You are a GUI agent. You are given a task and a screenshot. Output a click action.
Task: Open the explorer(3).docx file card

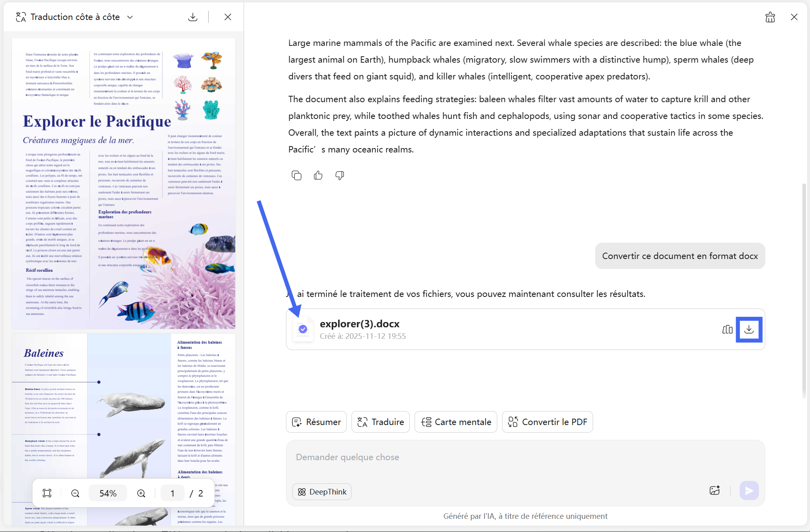525,329
